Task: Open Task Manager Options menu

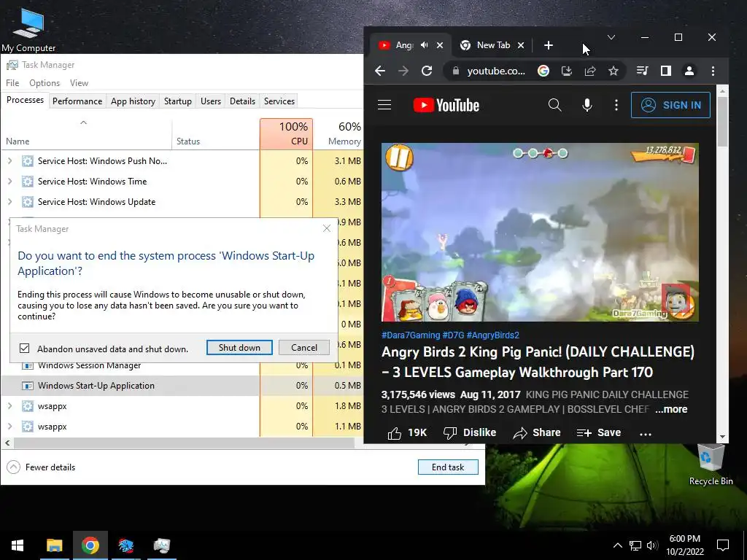Action: click(44, 83)
